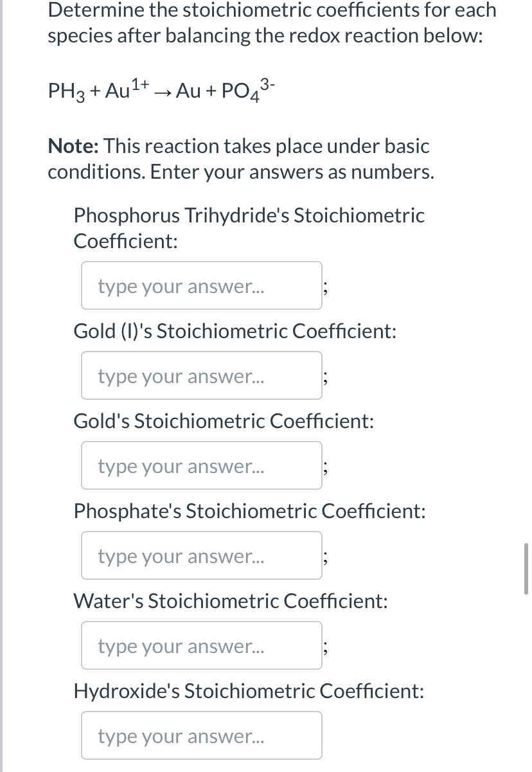Click the Phosphorus Trihydride coefficient answer field

click(201, 285)
